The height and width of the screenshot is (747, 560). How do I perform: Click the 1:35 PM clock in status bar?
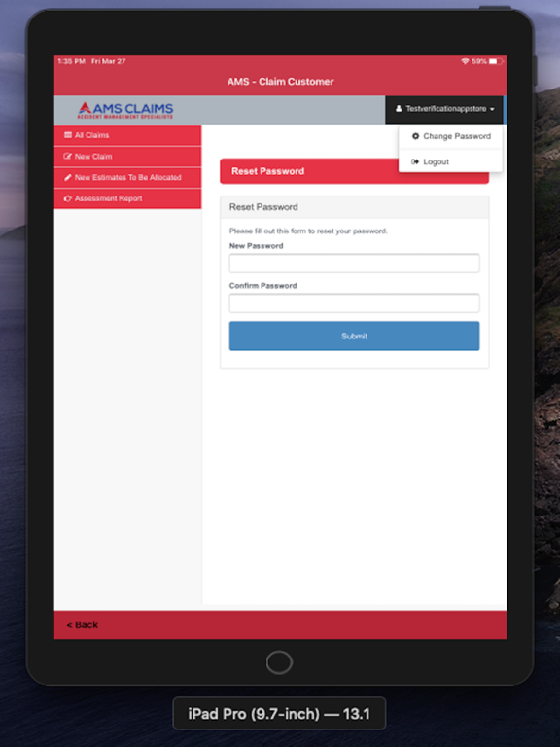coord(71,61)
